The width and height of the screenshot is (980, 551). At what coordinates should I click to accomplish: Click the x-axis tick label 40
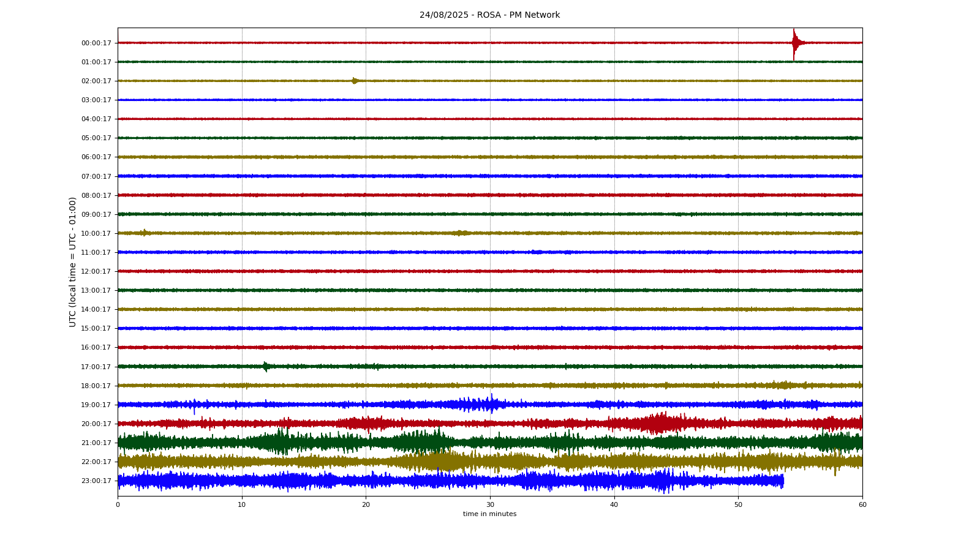click(614, 505)
